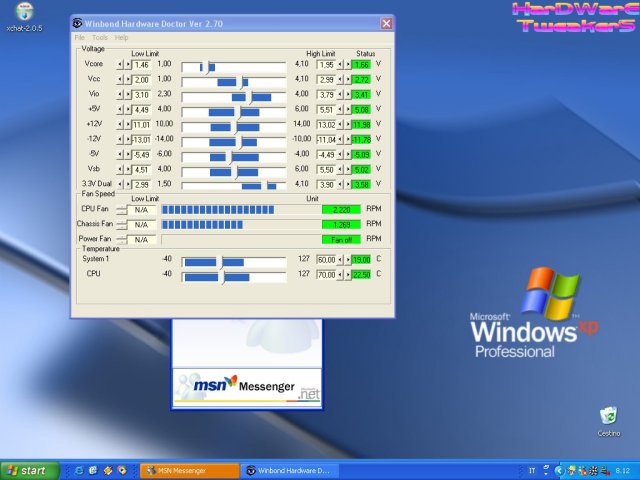Click the Vsb low limit field showing 4,51

142,169
